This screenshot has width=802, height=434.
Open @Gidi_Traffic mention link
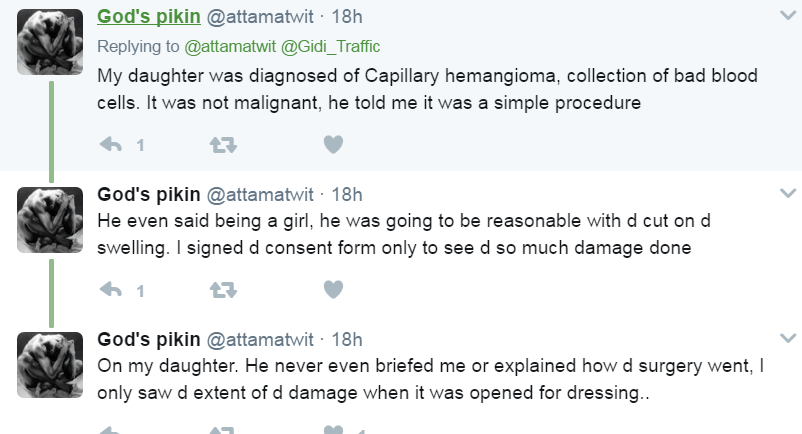[x=330, y=47]
